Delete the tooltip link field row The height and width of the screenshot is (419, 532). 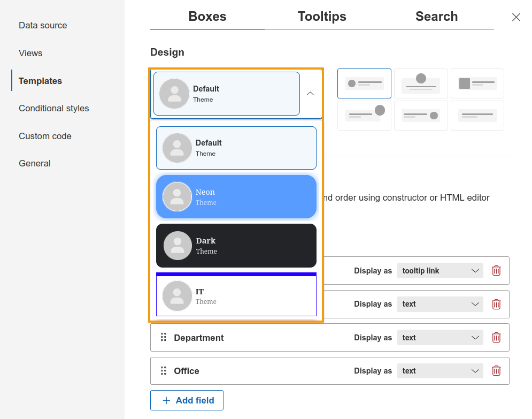(496, 271)
